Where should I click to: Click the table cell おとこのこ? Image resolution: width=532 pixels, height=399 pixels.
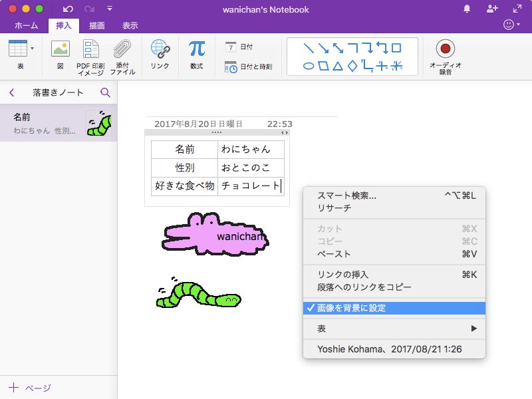point(251,168)
